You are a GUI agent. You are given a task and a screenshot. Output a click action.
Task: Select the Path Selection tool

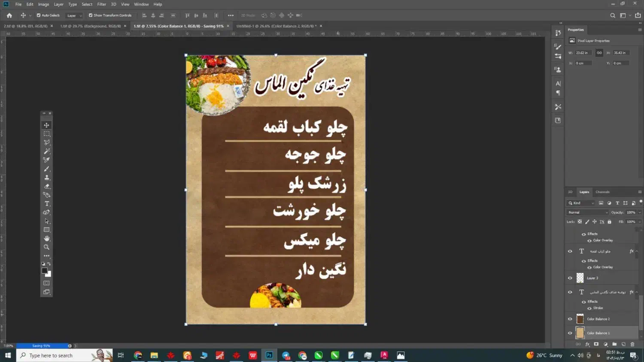[x=46, y=221]
